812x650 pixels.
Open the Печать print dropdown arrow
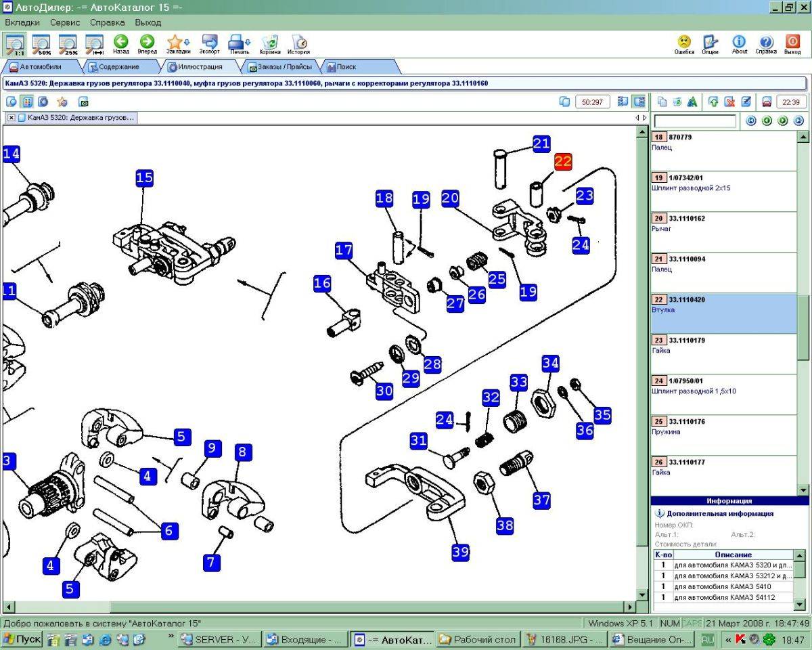click(x=248, y=42)
